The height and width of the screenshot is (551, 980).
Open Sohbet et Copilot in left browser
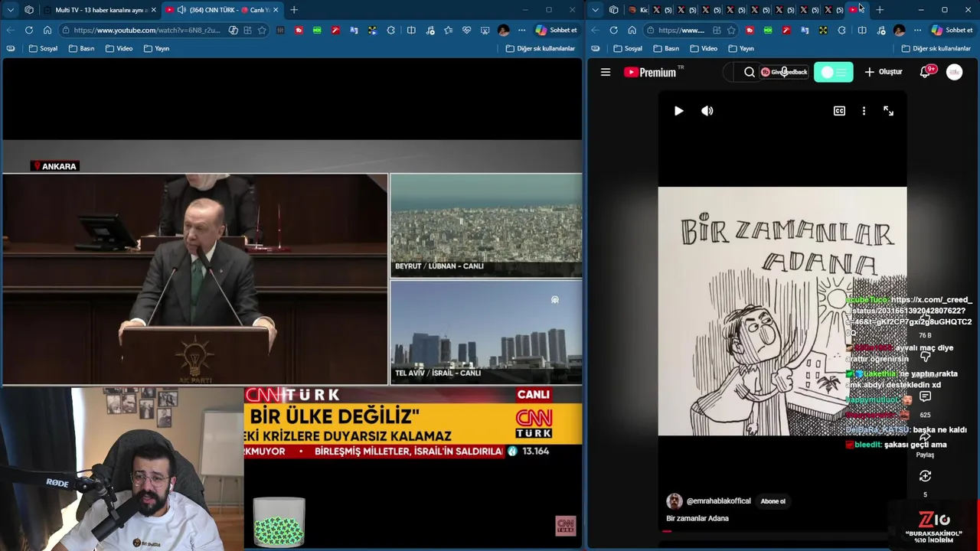point(557,30)
